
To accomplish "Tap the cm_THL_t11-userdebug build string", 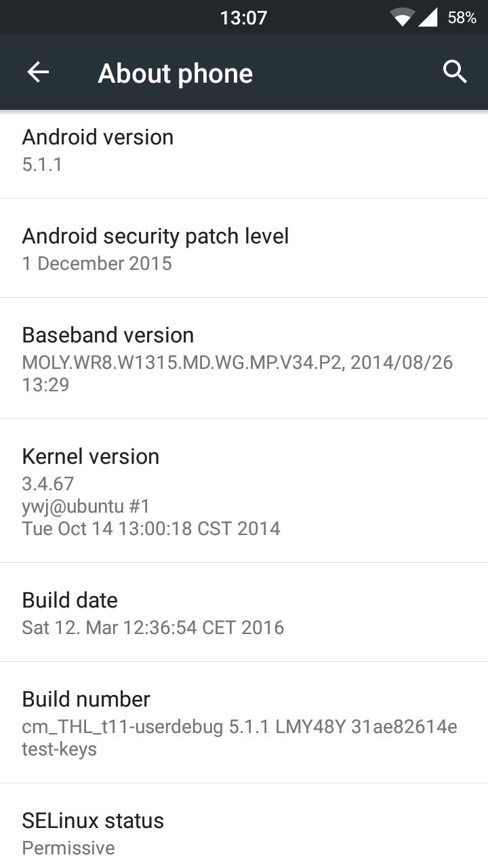I will pos(239,738).
